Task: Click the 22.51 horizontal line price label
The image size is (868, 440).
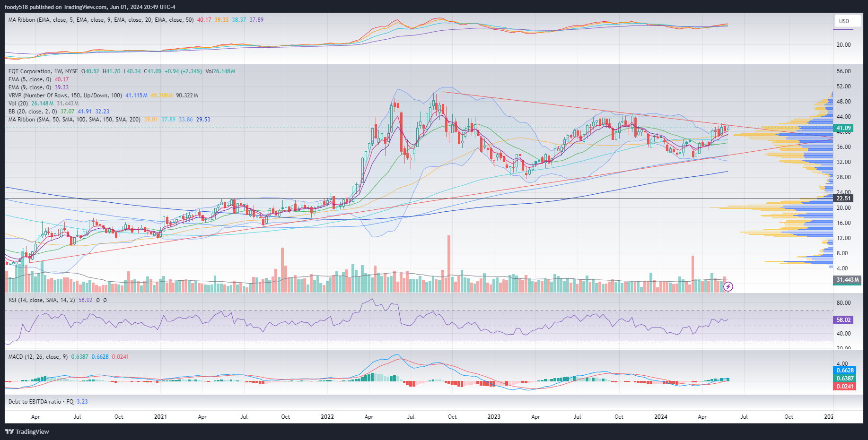Action: [x=844, y=198]
